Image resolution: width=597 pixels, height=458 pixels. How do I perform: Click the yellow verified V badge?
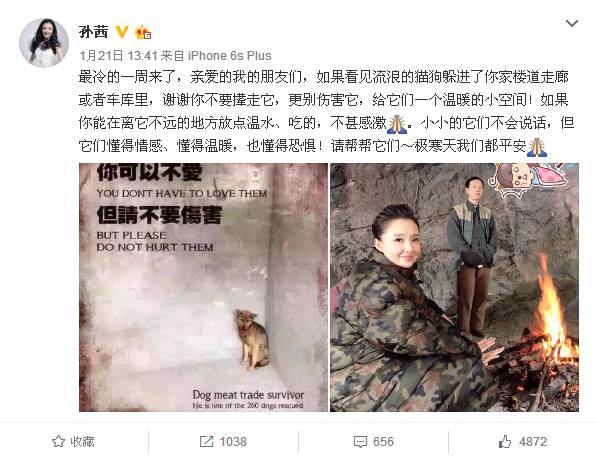coord(122,32)
